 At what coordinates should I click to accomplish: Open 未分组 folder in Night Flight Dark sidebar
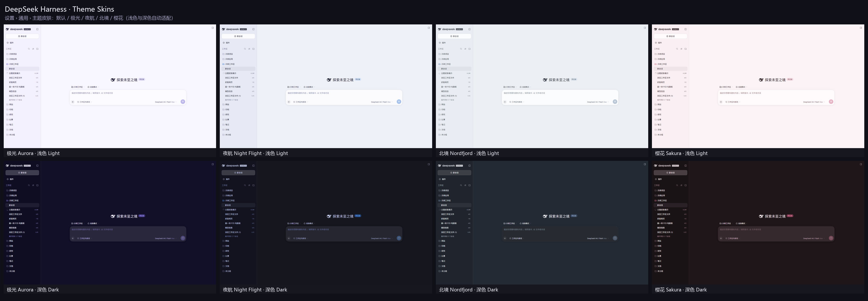[238, 271]
